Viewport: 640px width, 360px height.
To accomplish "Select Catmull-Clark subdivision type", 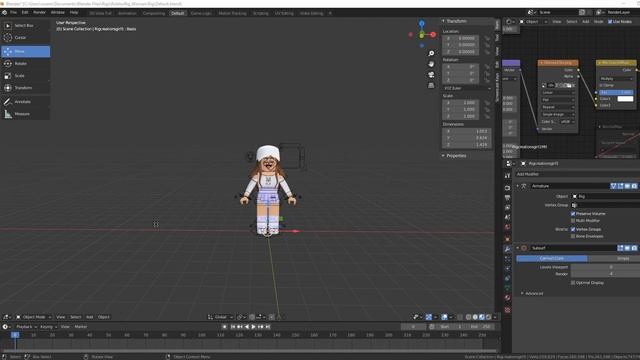I will [552, 259].
